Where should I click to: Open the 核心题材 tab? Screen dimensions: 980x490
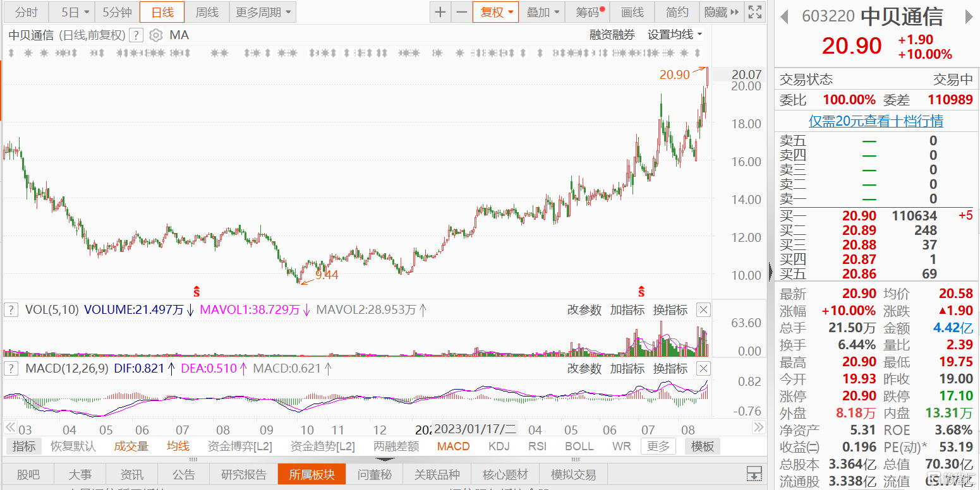(505, 474)
